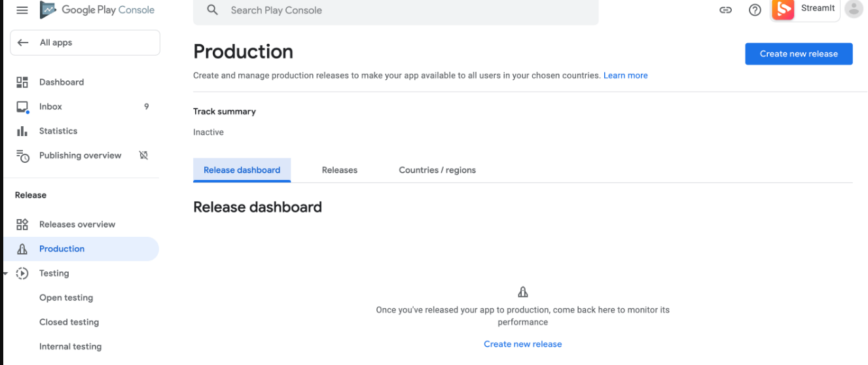Open the user account avatar
The width and height of the screenshot is (868, 365).
pyautogui.click(x=854, y=9)
